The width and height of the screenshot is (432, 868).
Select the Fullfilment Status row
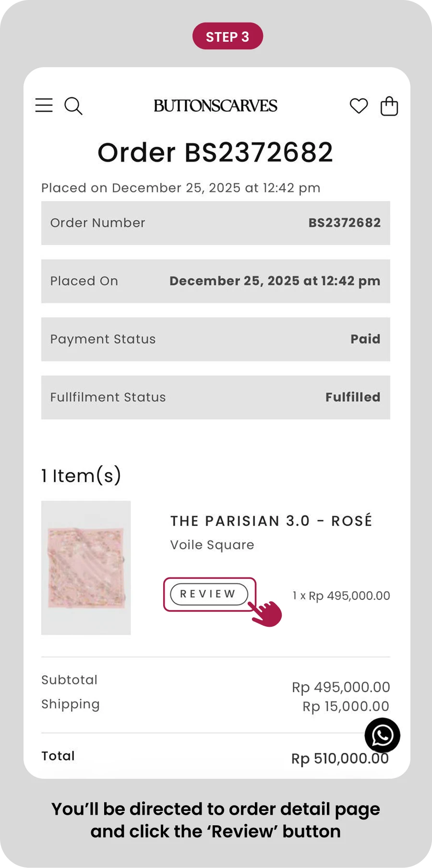pos(216,397)
